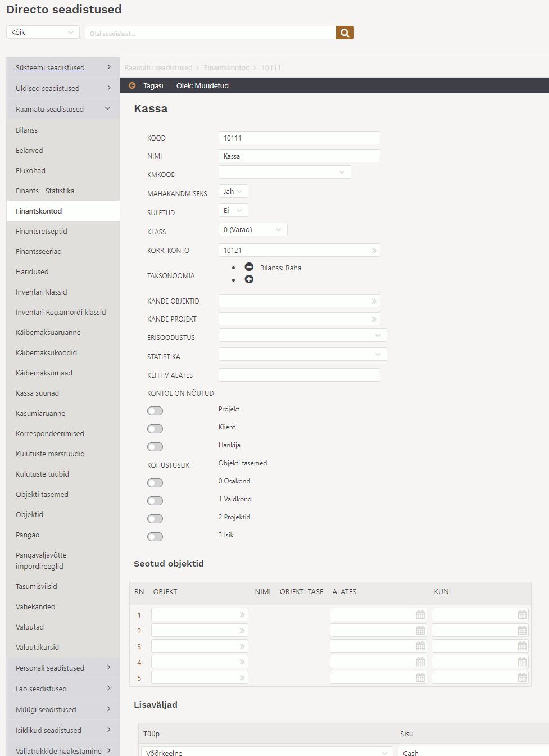Go to Finantskontod breadcrumb
This screenshot has width=549, height=756.
[x=227, y=67]
